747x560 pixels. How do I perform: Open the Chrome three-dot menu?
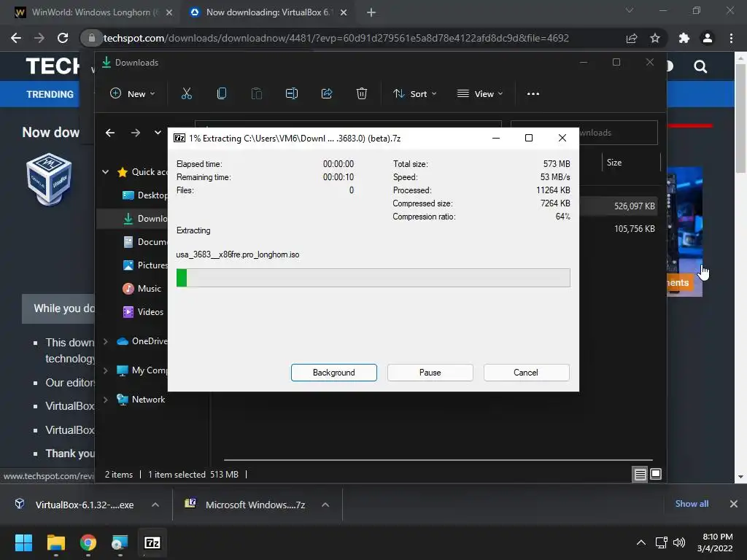tap(731, 38)
